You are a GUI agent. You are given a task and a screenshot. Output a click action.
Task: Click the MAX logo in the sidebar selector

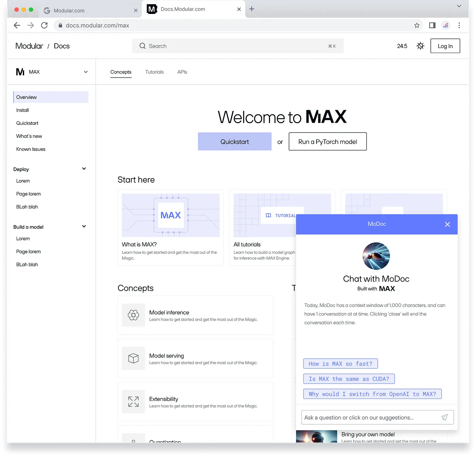point(20,72)
